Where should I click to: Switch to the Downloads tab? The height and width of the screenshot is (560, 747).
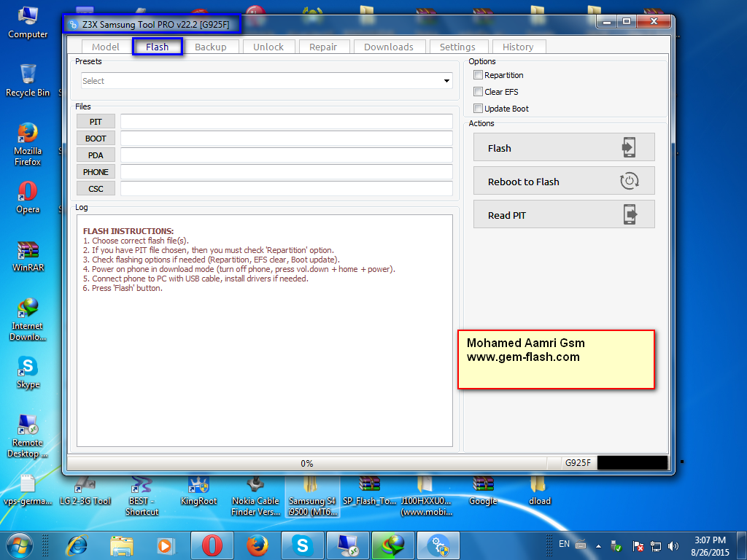click(388, 47)
